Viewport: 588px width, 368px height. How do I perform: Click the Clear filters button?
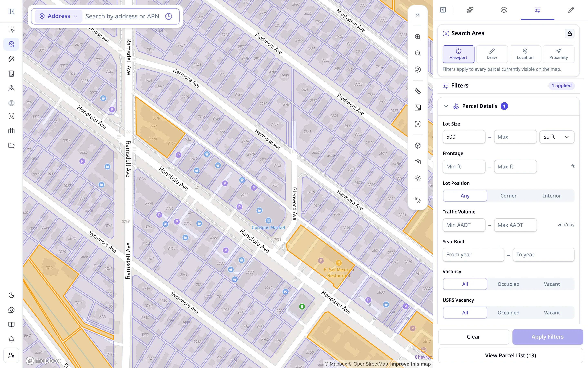coord(473,337)
